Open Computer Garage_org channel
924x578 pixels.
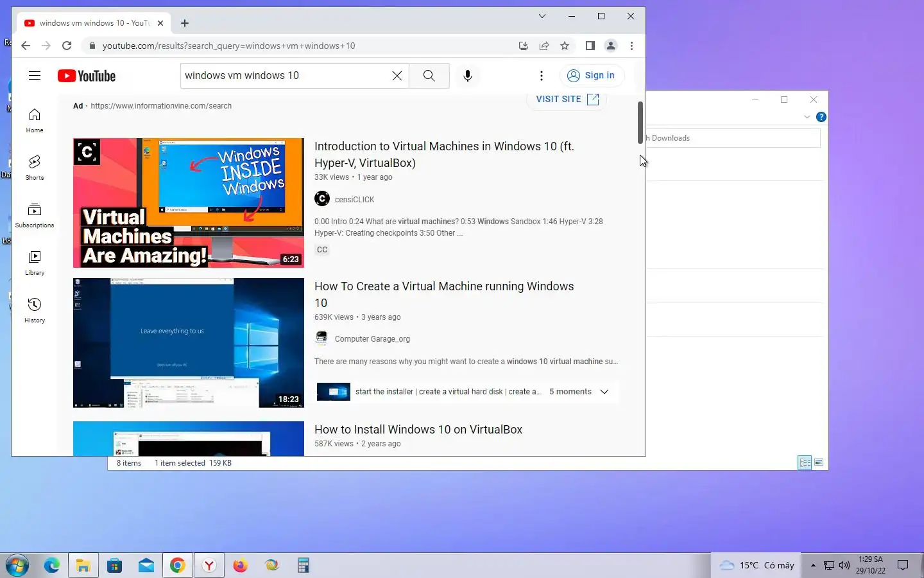pyautogui.click(x=372, y=339)
